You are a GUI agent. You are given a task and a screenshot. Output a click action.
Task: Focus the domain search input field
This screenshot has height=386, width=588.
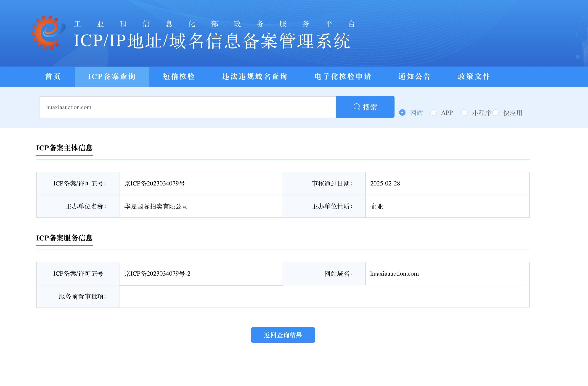click(187, 107)
